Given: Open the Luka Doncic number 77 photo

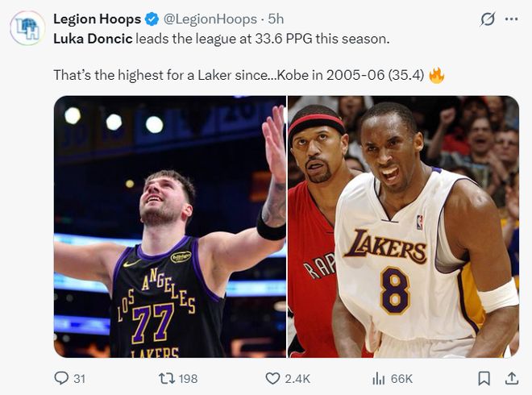Looking at the screenshot, I should tap(170, 227).
